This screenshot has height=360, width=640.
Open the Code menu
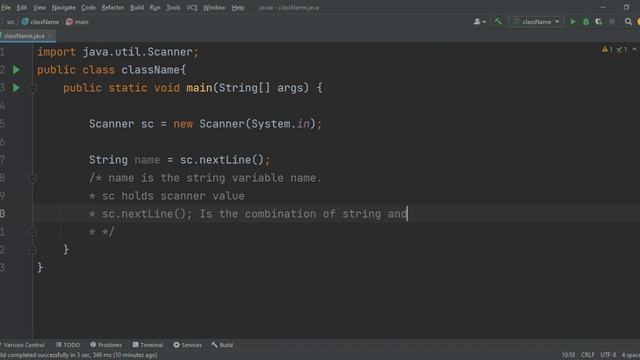pos(88,7)
